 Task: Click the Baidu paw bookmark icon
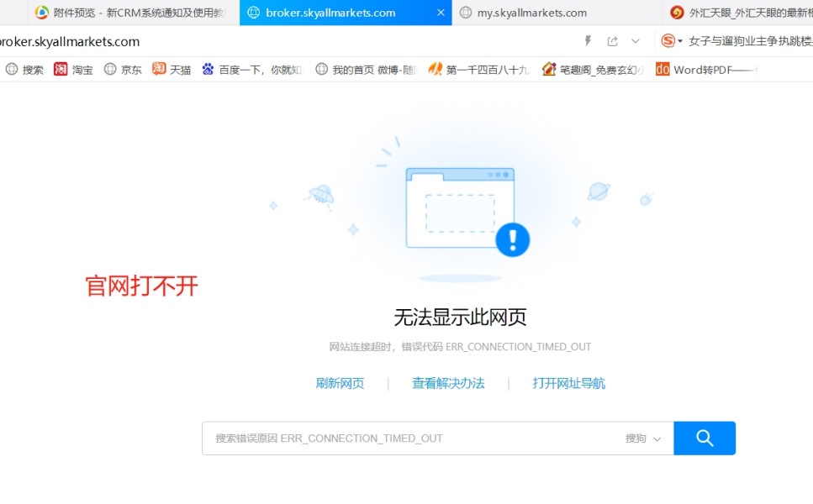click(208, 69)
